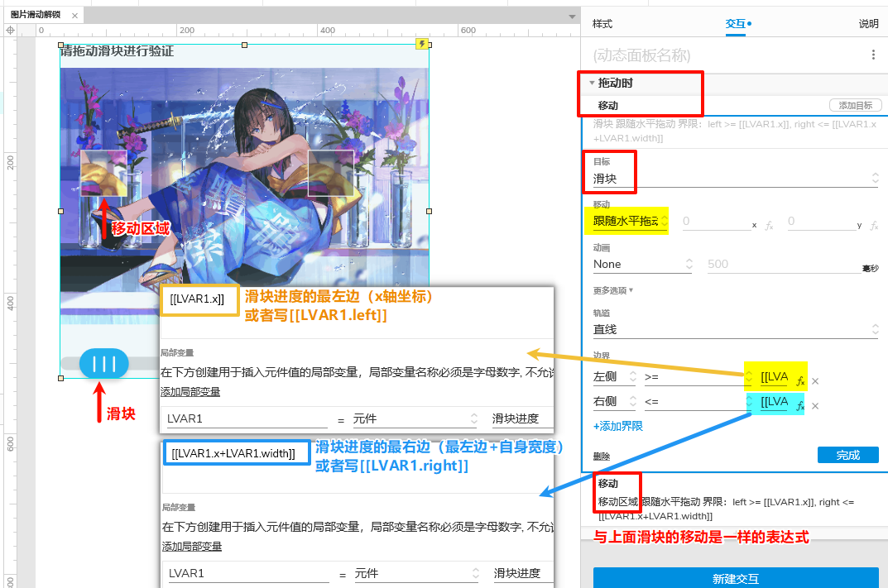The width and height of the screenshot is (888, 588).
Task: Click the yellow lightning interaction badge
Action: [422, 44]
